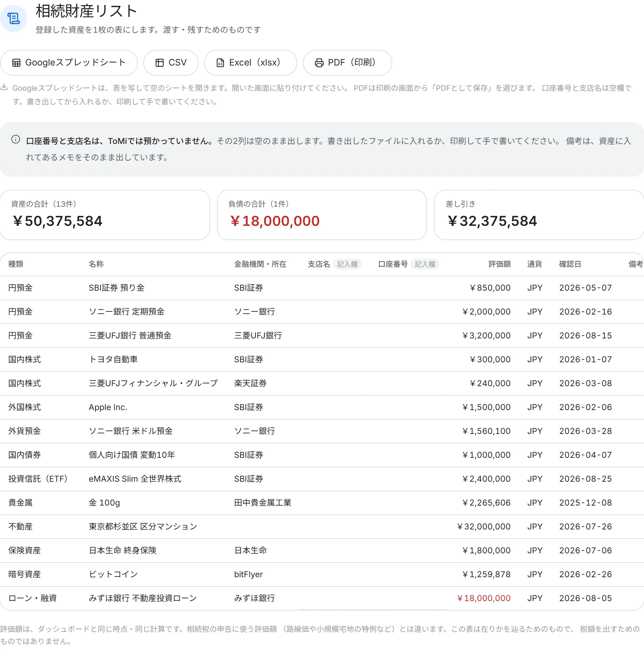Click the 保険資産 type cell
Image resolution: width=644 pixels, height=670 pixels.
point(25,551)
